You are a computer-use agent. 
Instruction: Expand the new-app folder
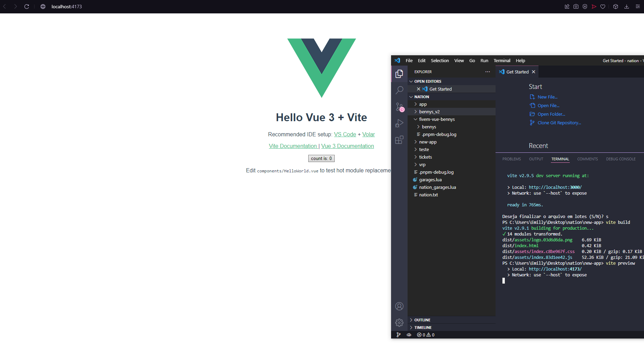452,142
